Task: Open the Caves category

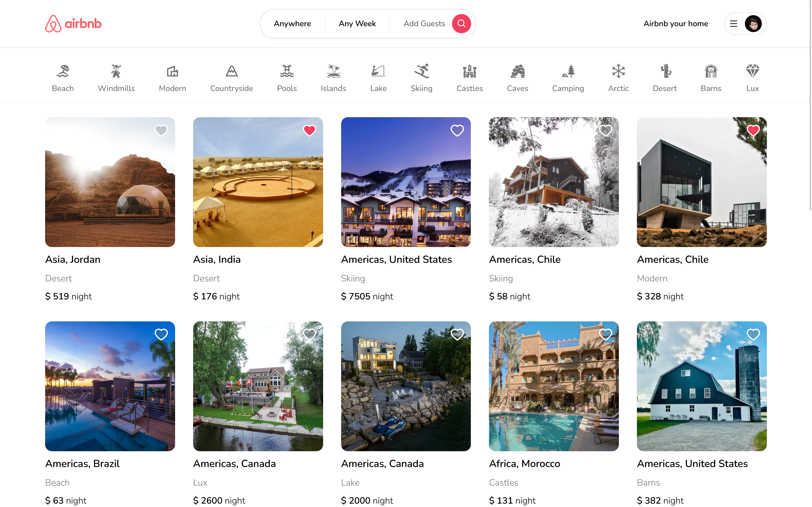Action: [517, 71]
